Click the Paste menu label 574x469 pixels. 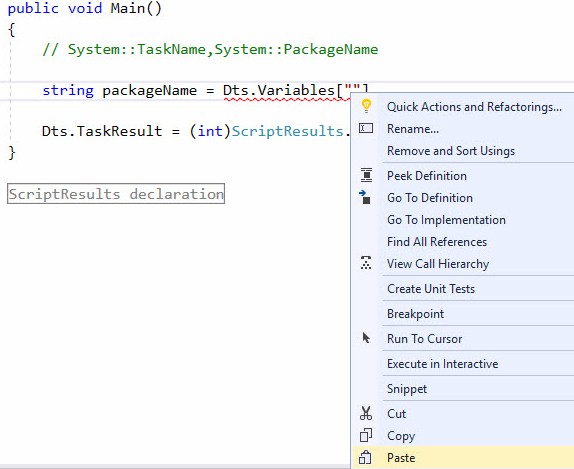click(x=401, y=458)
